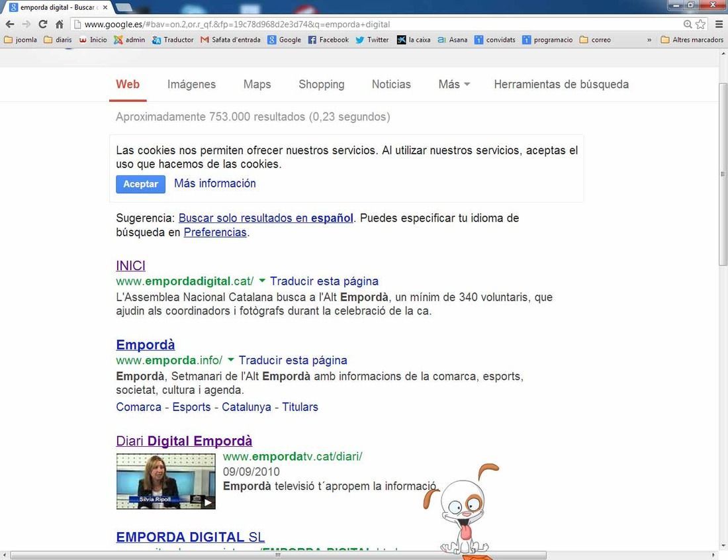
Task: Close the emporda digital browser tab
Action: point(105,7)
